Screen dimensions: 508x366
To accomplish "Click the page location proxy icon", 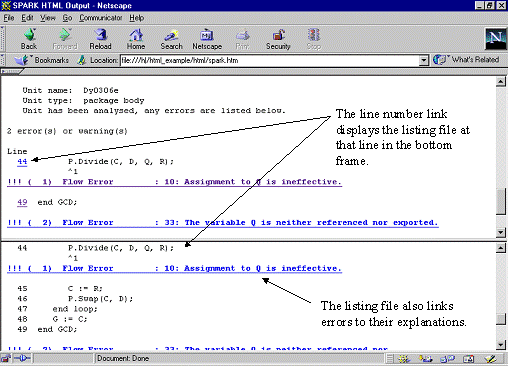I will point(82,60).
